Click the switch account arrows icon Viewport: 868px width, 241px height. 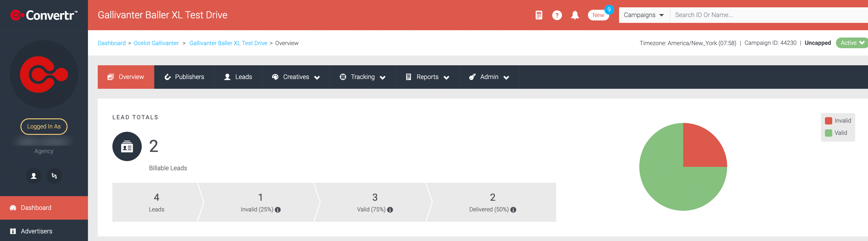coord(54,176)
